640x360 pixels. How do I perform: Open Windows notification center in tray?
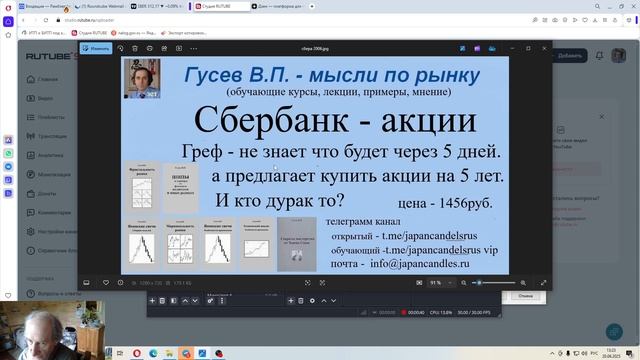point(629,353)
